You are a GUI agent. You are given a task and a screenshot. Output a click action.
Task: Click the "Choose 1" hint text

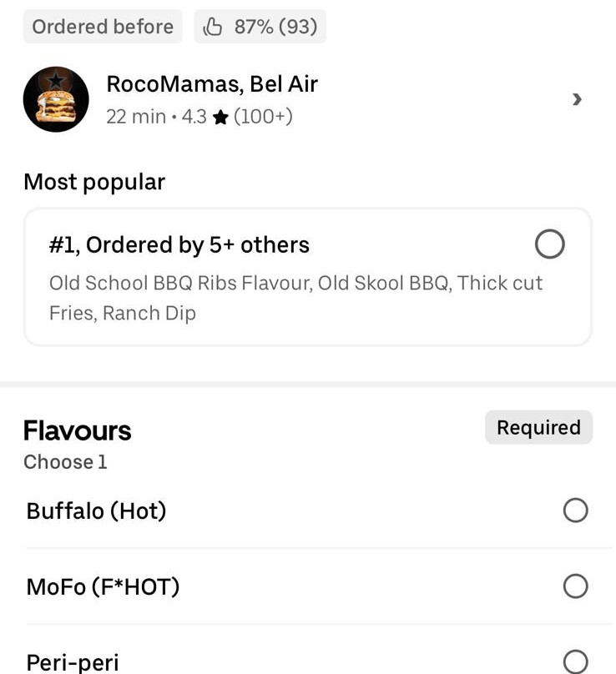pyautogui.click(x=65, y=462)
